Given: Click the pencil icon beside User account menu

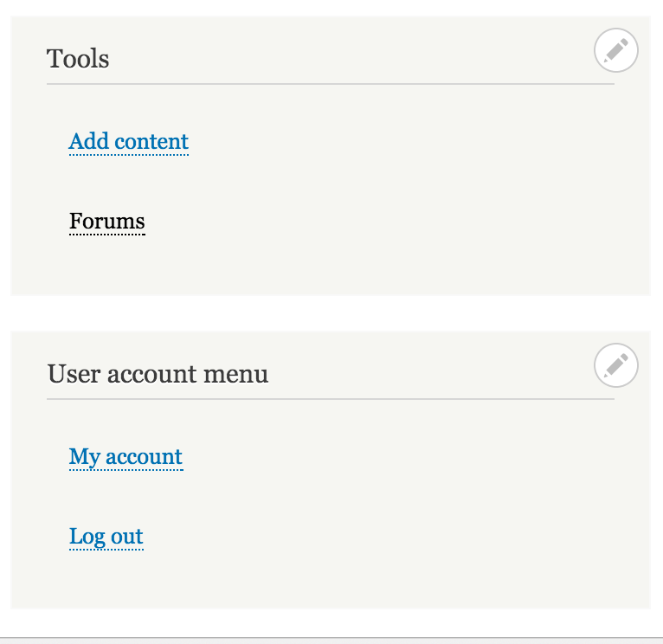Looking at the screenshot, I should (615, 365).
